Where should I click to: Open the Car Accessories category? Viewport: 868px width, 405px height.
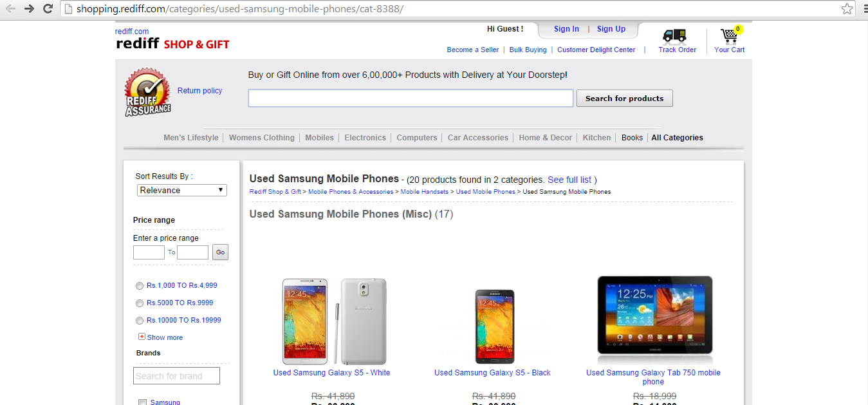[x=477, y=138]
